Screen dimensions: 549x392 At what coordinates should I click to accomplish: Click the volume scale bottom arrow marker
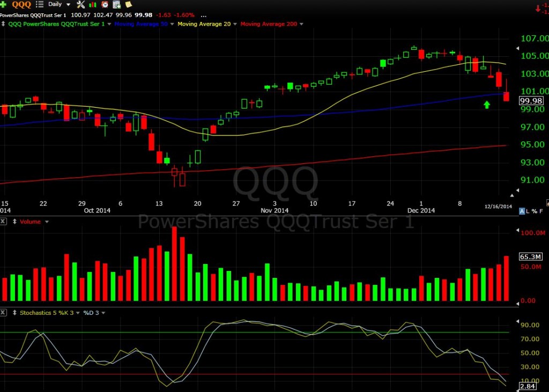click(518, 304)
